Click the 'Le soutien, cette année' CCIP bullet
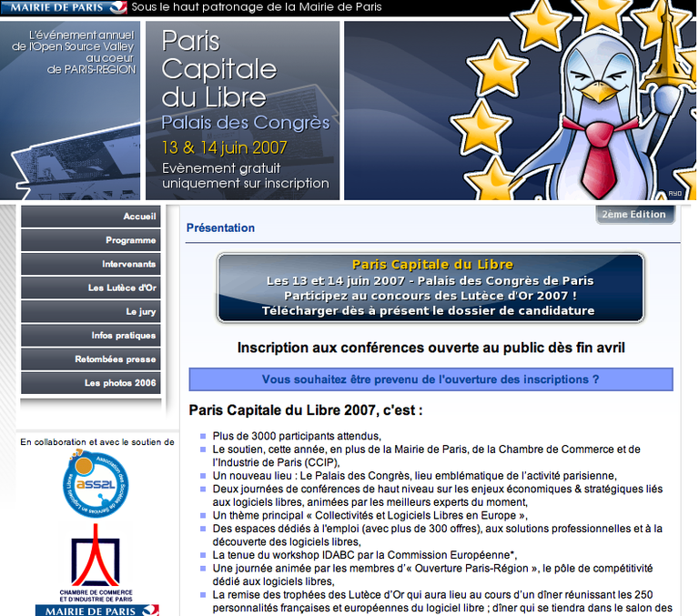Viewport: 699px width, 616px height. (x=427, y=456)
